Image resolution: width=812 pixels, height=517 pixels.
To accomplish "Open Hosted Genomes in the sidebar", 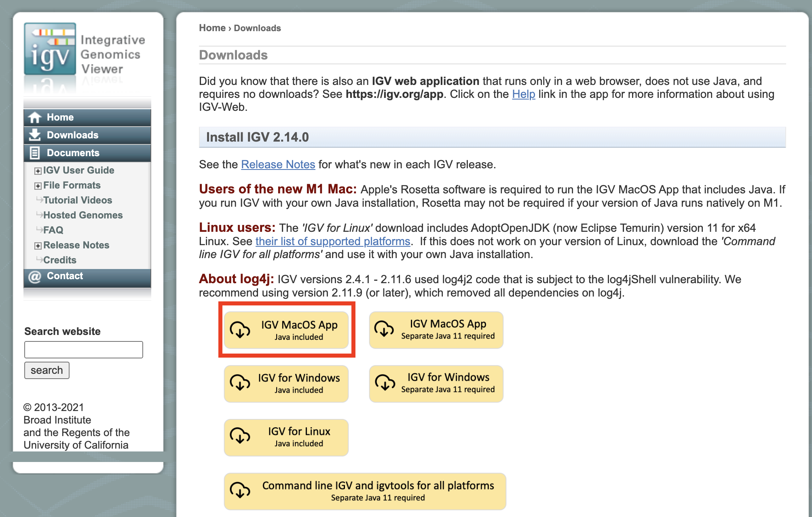I will tap(83, 215).
